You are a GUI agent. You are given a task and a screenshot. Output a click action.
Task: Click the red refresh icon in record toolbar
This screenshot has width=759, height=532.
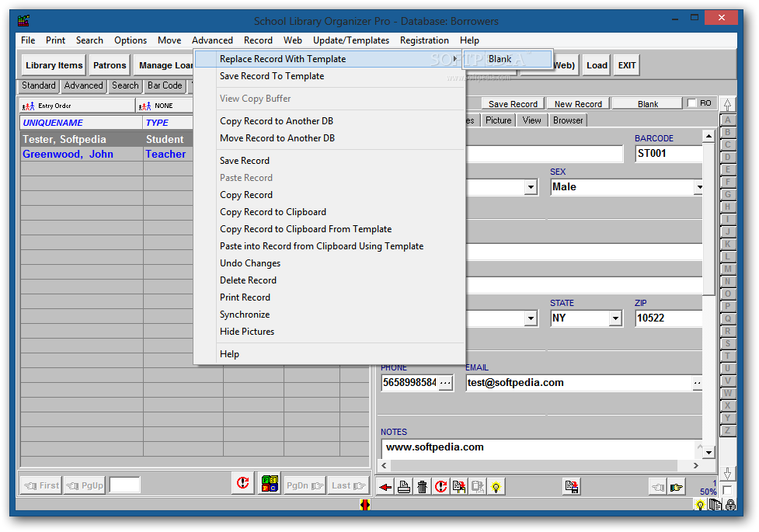pos(441,487)
